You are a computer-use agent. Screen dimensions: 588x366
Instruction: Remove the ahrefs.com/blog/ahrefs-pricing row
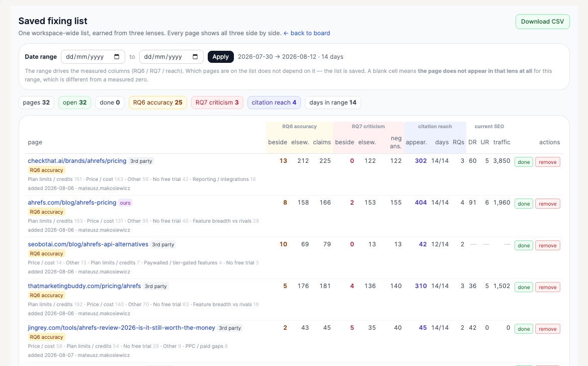point(547,204)
